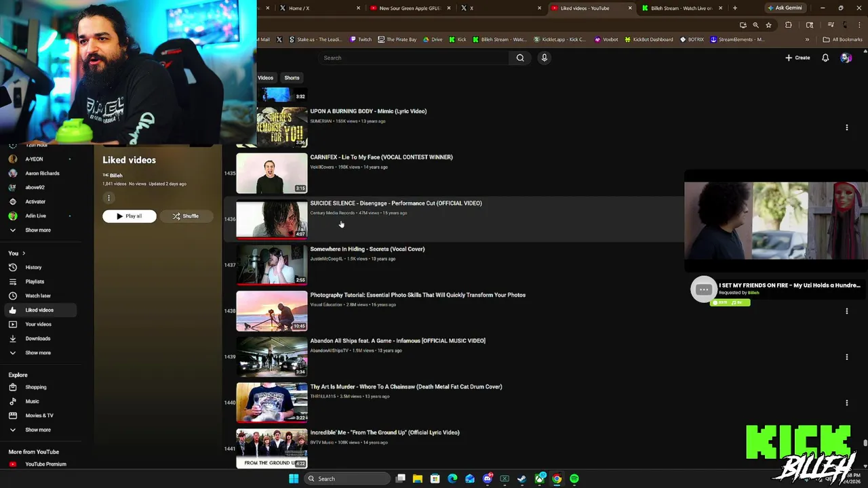Open the options menu for Thy Art Is Murder video
Viewport: 868px width, 488px height.
tap(846, 403)
